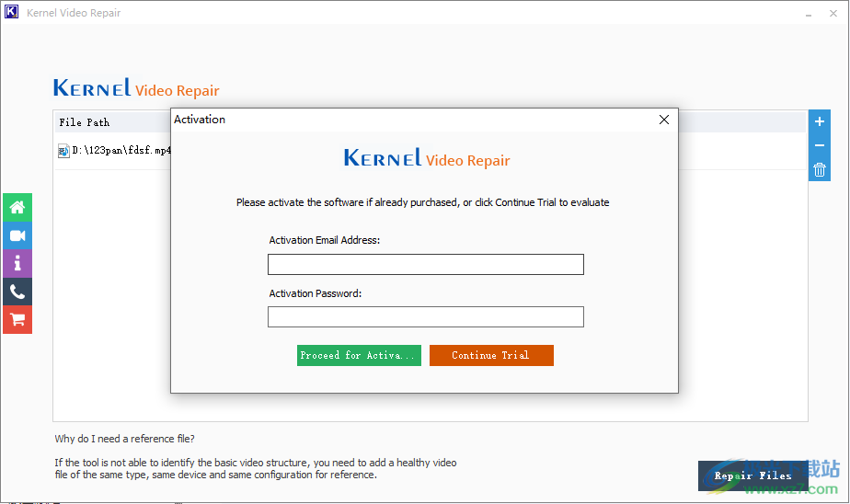This screenshot has width=850, height=504.
Task: Open the phone contact sidebar icon
Action: 17,292
